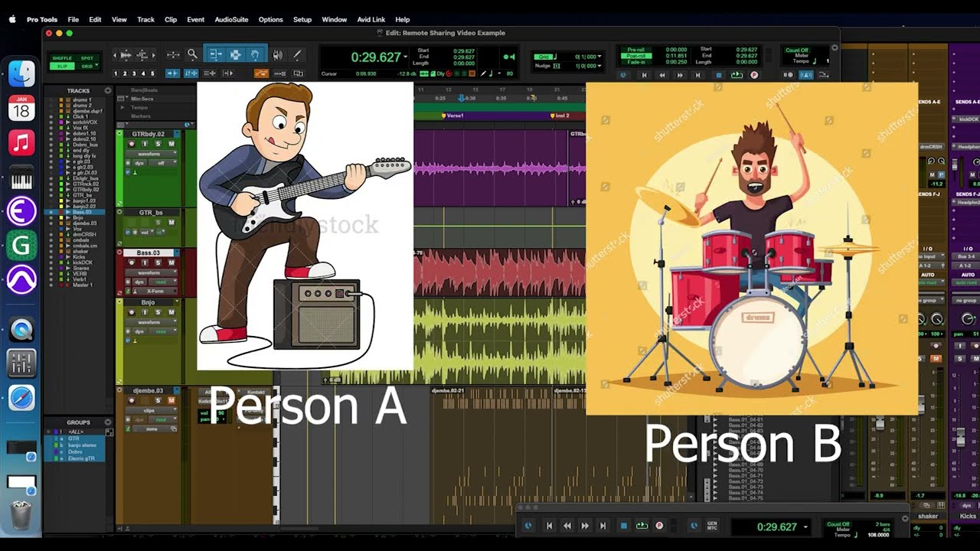The width and height of the screenshot is (980, 551).
Task: Open Bnjo track view waveform selector
Action: coord(152,322)
